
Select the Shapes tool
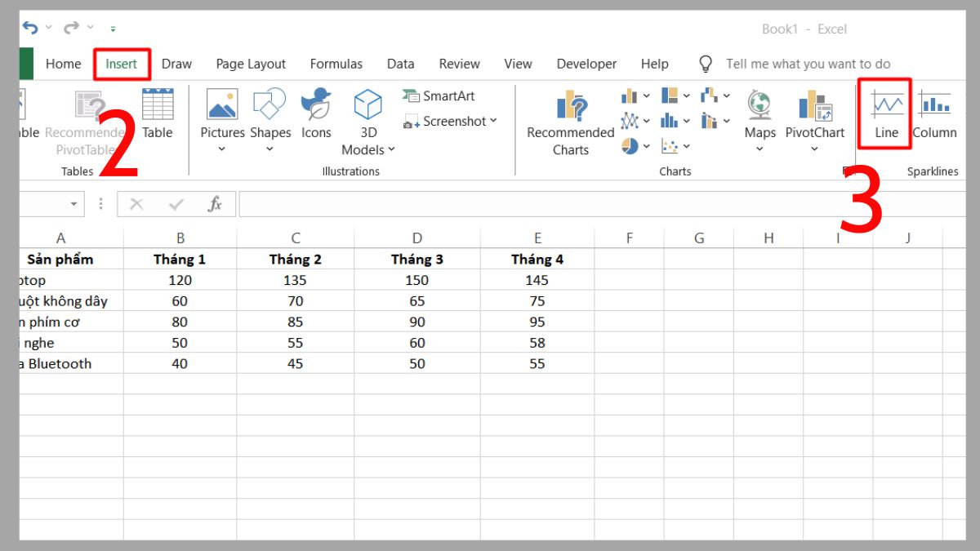(x=270, y=114)
